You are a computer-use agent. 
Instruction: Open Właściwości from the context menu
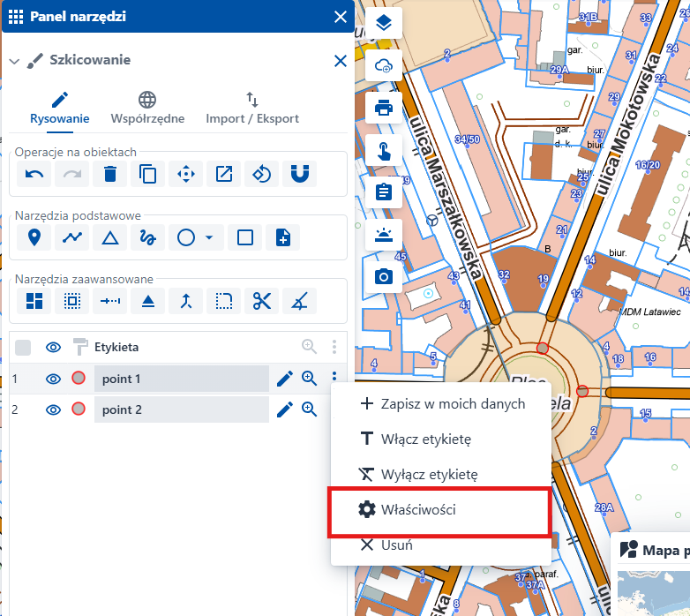coord(440,510)
